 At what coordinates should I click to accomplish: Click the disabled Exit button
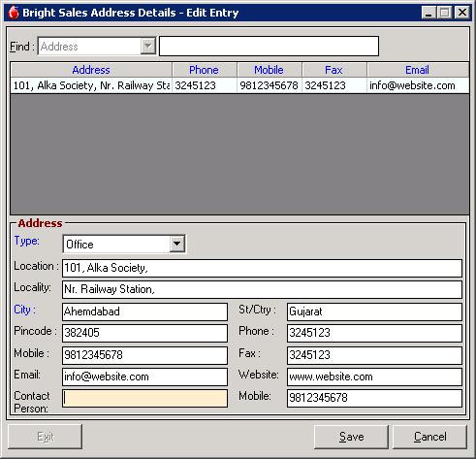click(46, 437)
